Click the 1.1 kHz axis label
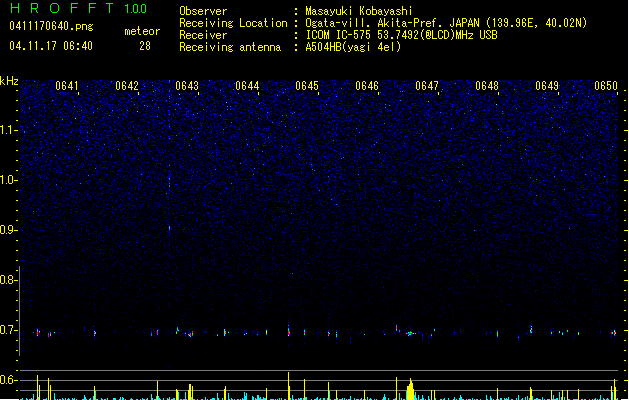This screenshot has width=629, height=400. pos(8,130)
